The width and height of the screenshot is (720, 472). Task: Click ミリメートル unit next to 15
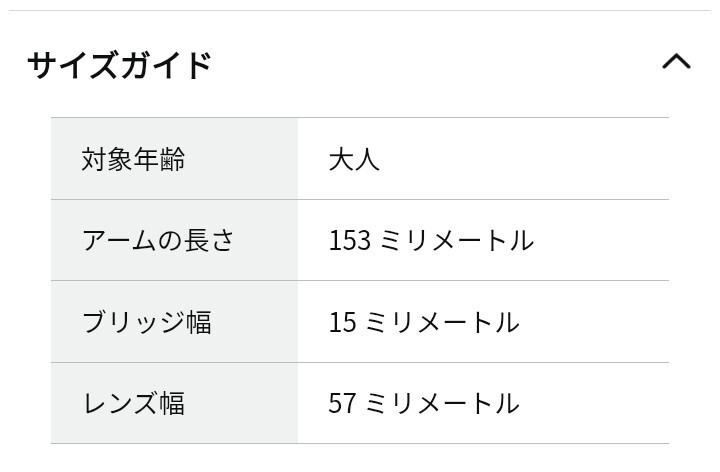[x=441, y=322]
